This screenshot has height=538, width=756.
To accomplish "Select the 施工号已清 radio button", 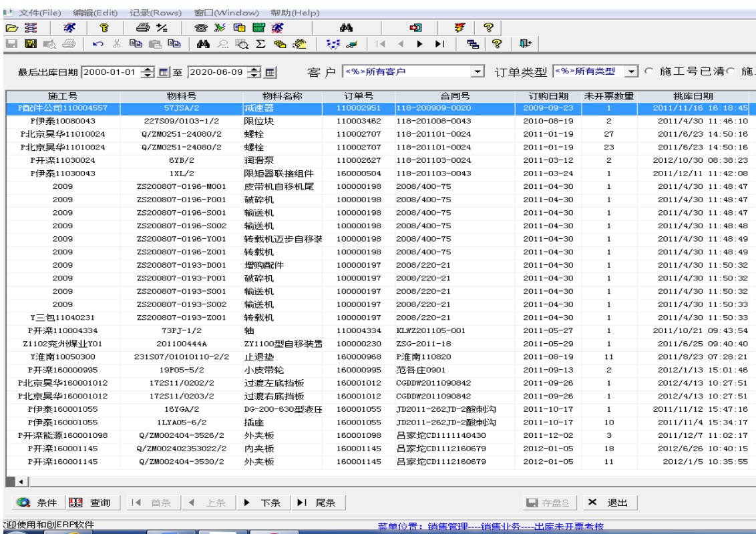I will tap(649, 71).
